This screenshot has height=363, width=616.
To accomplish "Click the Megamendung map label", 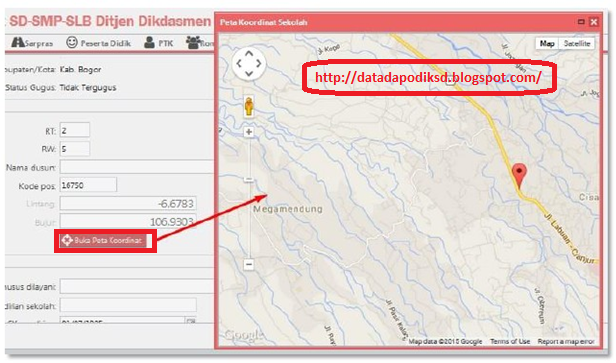I will pos(288,209).
